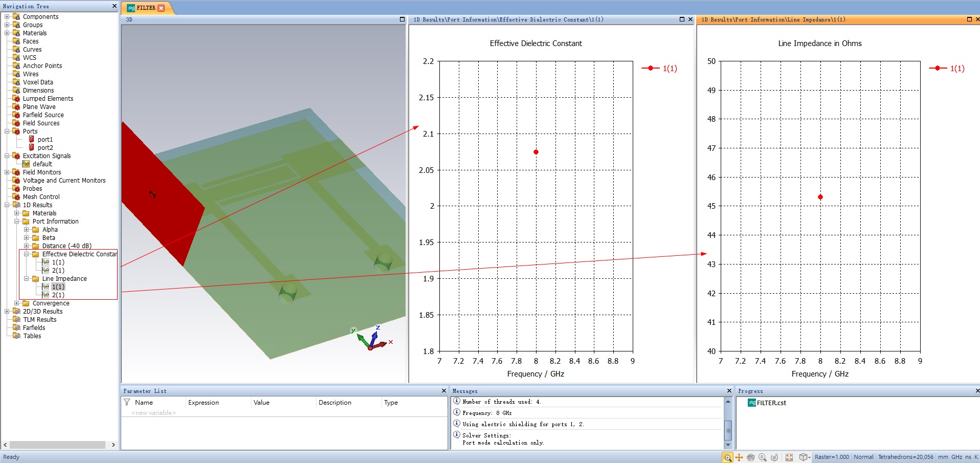Image resolution: width=980 pixels, height=463 pixels.
Task: Click the dynamic zoom magnifier icon
Action: coord(763,457)
